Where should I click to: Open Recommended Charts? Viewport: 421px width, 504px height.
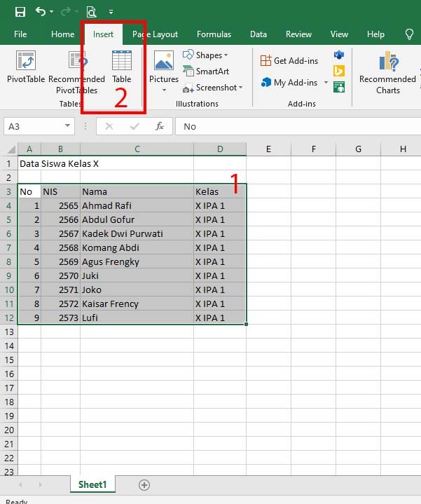387,72
